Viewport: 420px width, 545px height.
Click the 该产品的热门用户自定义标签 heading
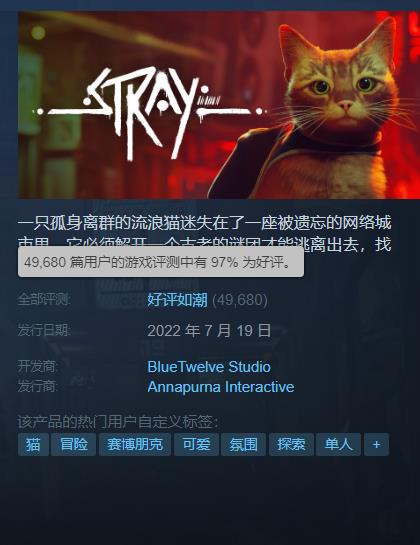(x=118, y=422)
